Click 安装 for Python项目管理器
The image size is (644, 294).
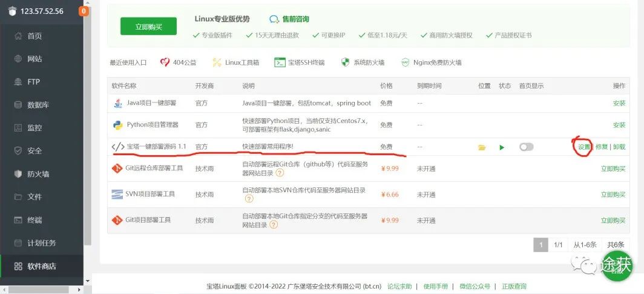(x=619, y=125)
